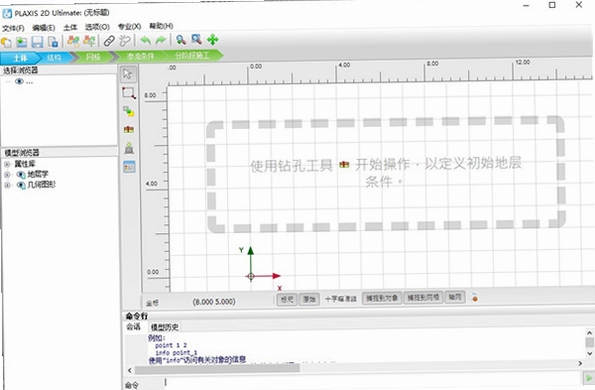Click the 捕捉到网格 snap button
Viewport: 595px width, 390px height.
click(423, 298)
